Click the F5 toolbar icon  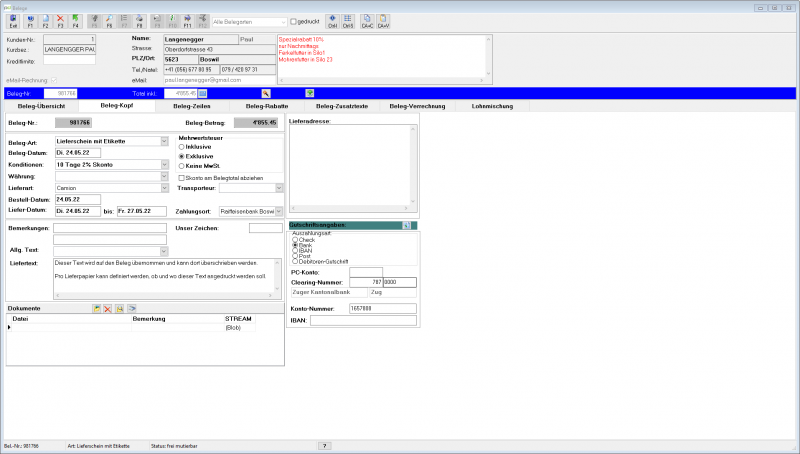(94, 21)
